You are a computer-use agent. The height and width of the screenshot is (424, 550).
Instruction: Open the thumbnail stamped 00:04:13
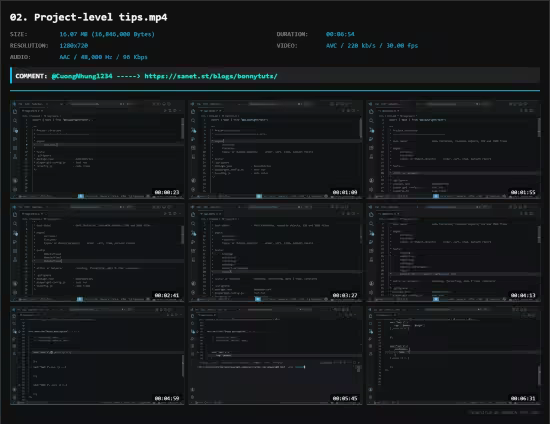[454, 253]
